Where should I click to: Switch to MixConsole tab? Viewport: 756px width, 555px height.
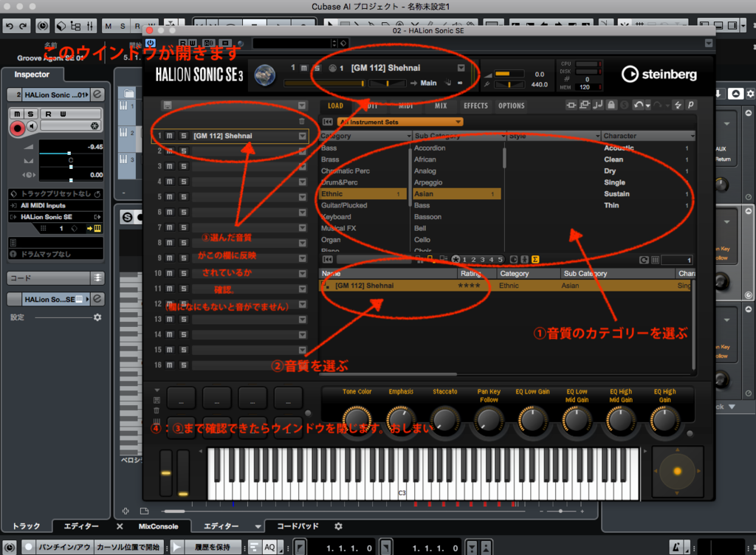pos(158,526)
